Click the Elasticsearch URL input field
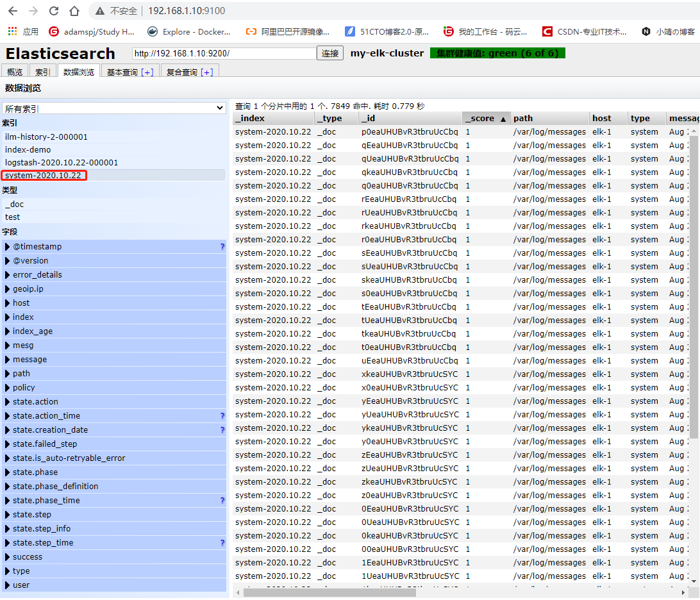 pos(224,54)
